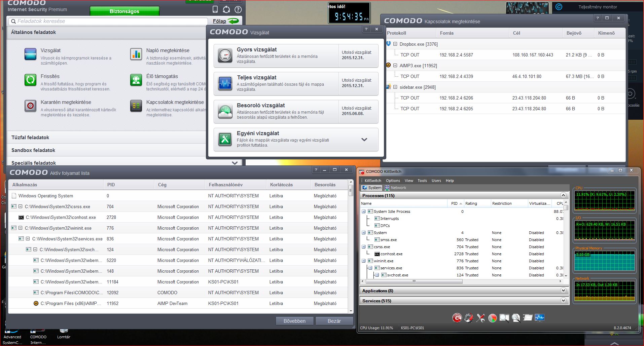Open the View menu in KillSwitch
The image size is (644, 346).
tap(409, 181)
